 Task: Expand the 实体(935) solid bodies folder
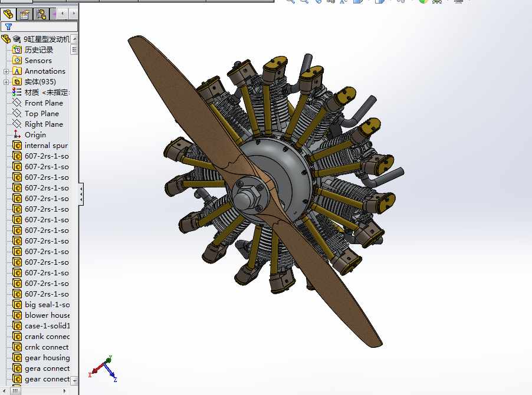pyautogui.click(x=6, y=82)
